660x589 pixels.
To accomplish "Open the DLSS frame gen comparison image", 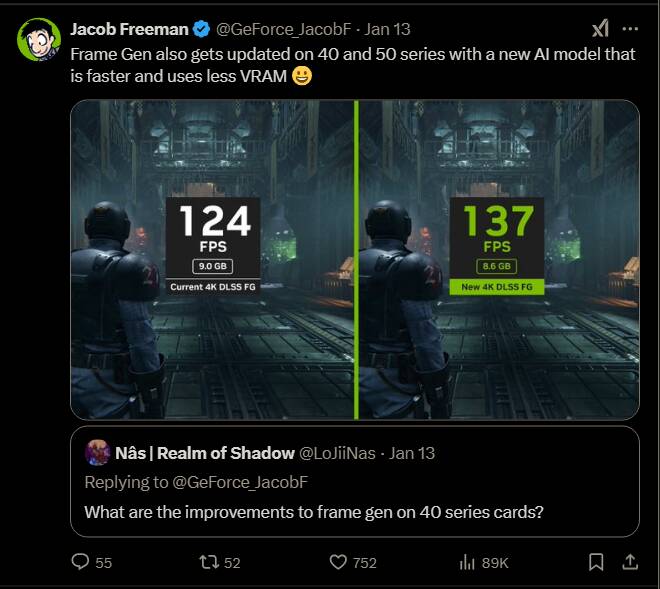I will 355,258.
